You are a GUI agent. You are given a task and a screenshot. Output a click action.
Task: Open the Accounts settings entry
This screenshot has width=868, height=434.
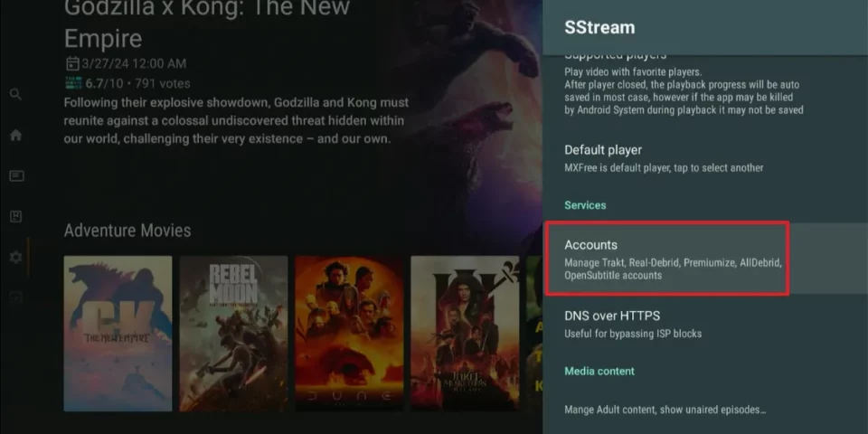[x=705, y=259]
